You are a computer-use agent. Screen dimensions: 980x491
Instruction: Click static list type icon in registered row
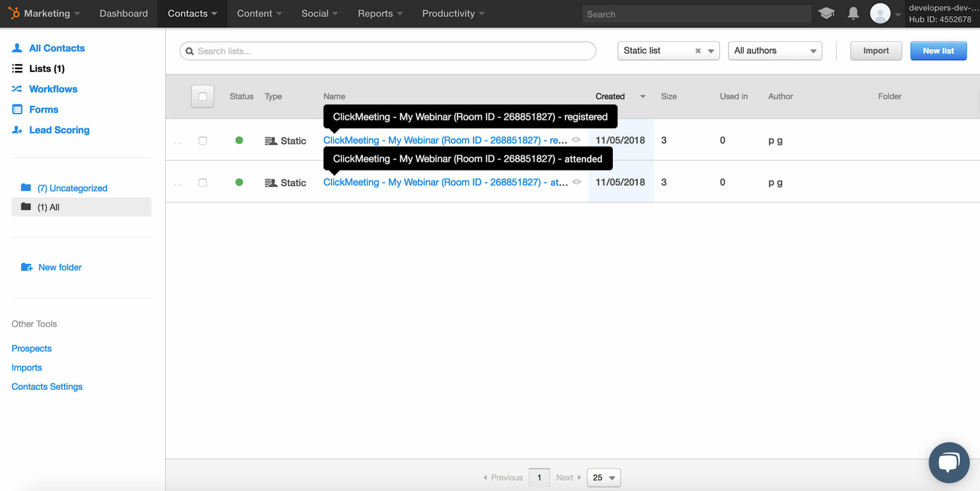point(271,141)
